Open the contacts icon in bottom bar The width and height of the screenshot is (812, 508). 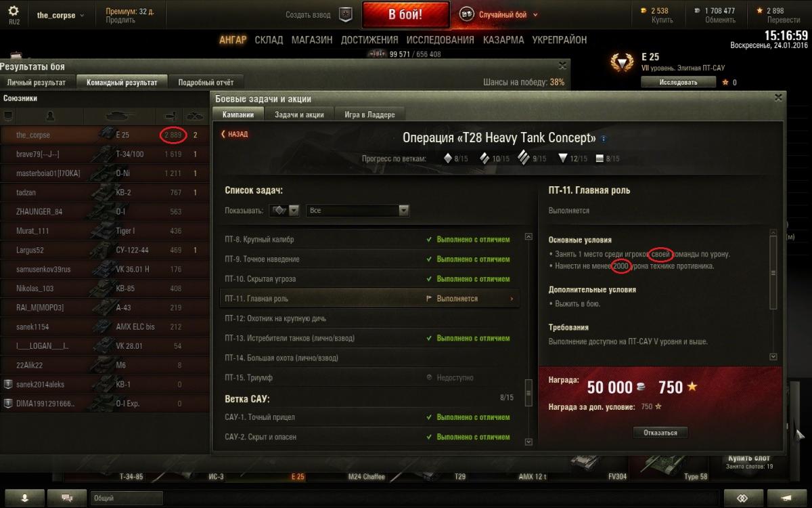point(24,498)
